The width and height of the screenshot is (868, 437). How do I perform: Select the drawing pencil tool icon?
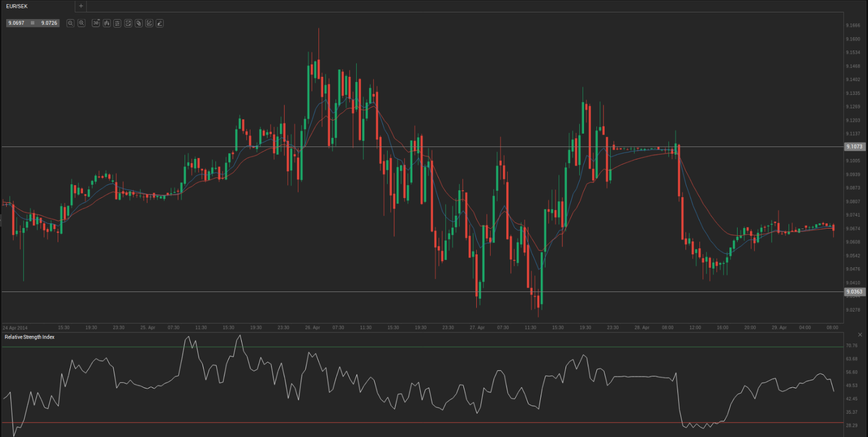coord(160,23)
